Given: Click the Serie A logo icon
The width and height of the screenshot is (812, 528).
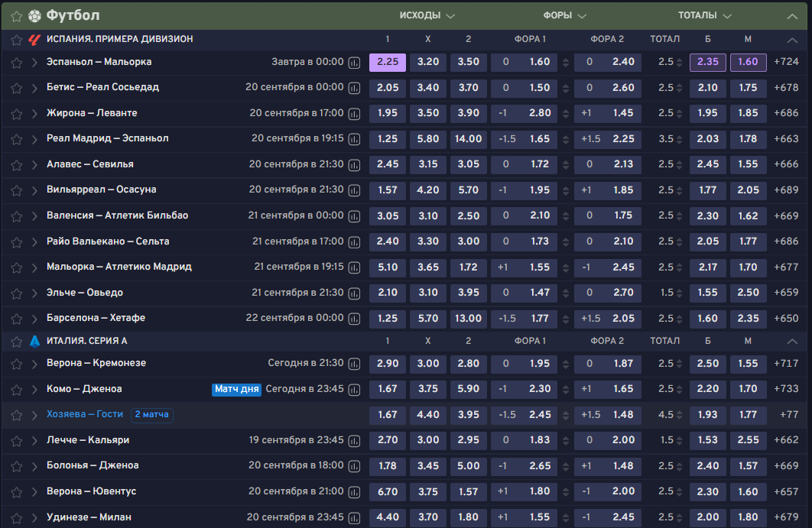Looking at the screenshot, I should pyautogui.click(x=34, y=341).
